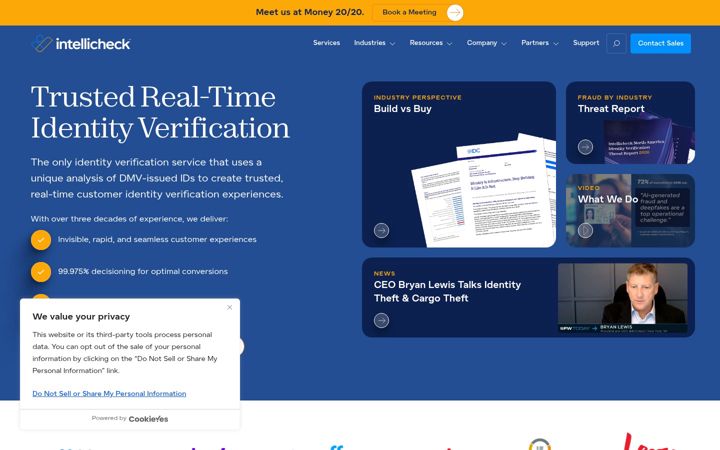Open the Resources menu

(426, 43)
